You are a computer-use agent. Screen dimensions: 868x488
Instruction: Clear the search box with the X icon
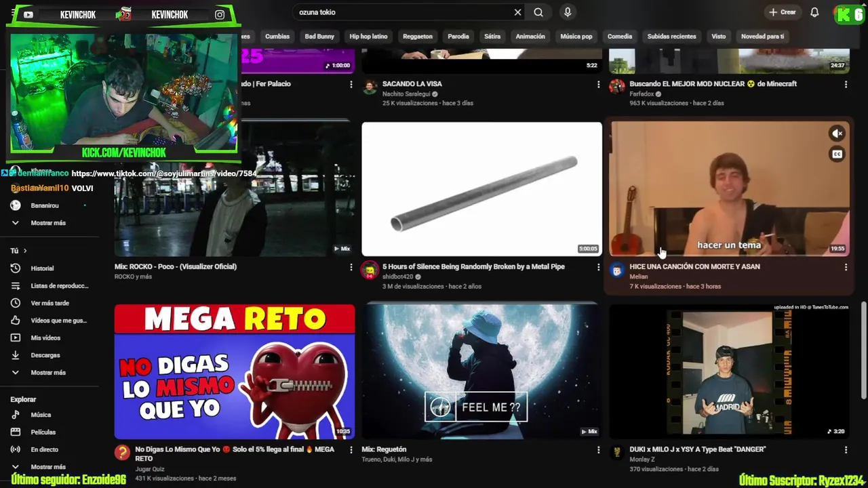click(x=517, y=12)
